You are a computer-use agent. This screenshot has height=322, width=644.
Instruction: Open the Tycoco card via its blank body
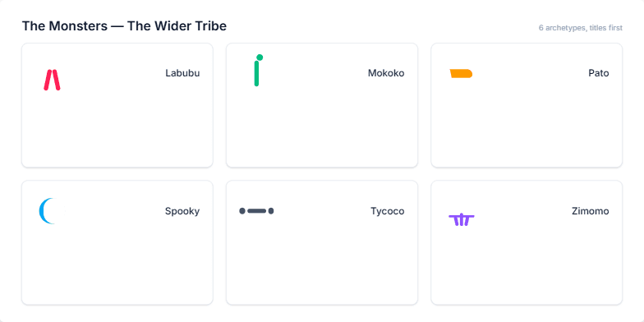[322, 264]
